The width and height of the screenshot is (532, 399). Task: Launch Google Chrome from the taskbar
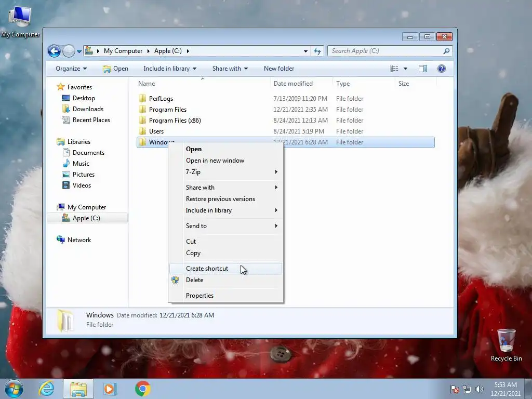tap(142, 389)
